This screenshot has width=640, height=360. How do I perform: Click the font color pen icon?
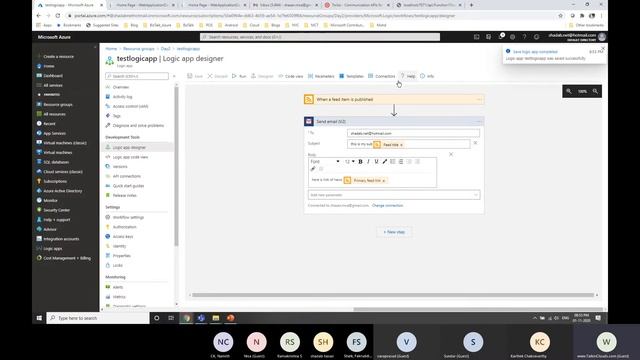[384, 162]
